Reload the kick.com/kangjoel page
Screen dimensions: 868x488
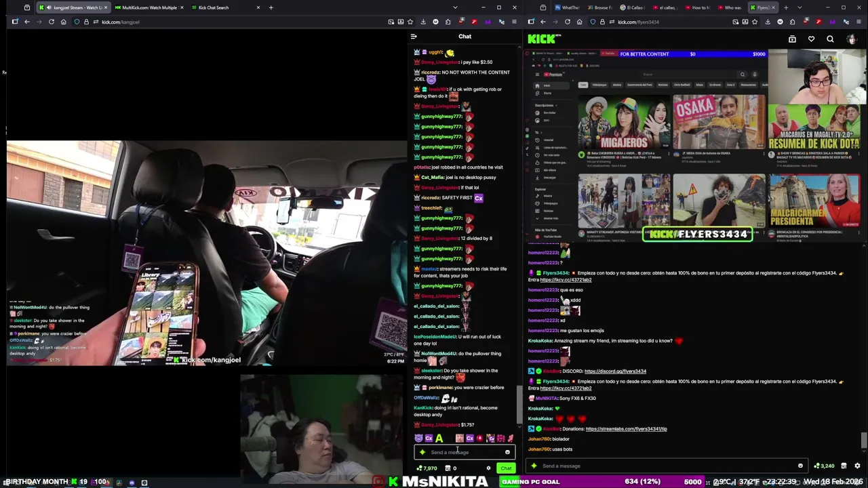click(x=51, y=22)
